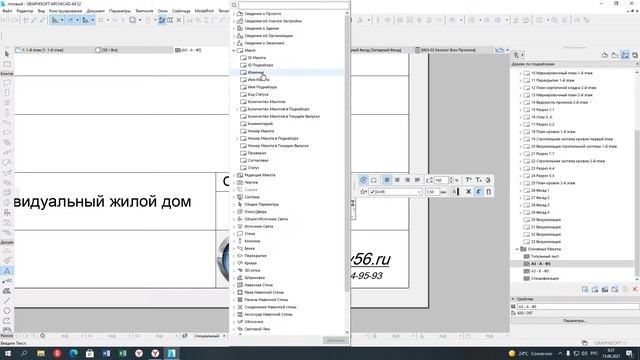
Task: Toggle underline formatting in the text palette
Action: pos(489,191)
